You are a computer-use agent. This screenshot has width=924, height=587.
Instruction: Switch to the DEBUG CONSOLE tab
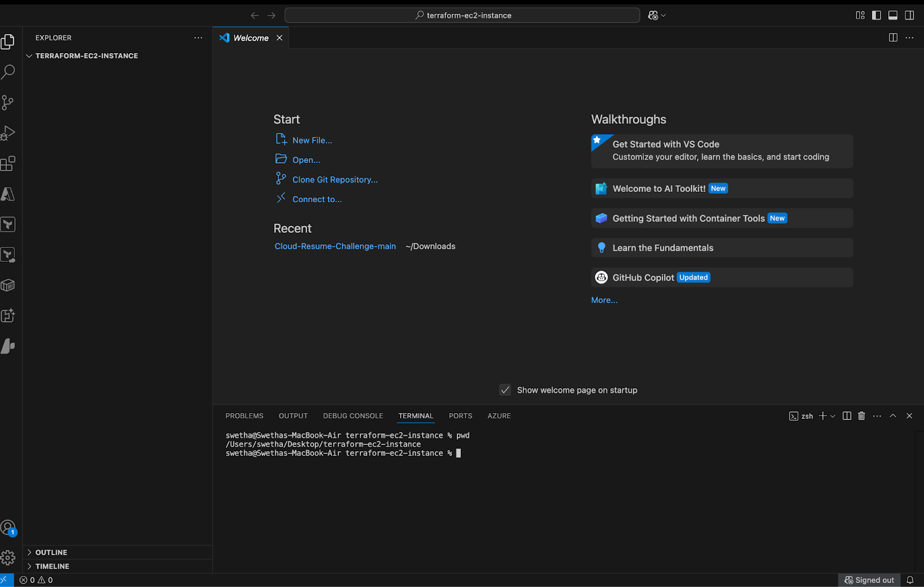pyautogui.click(x=353, y=416)
